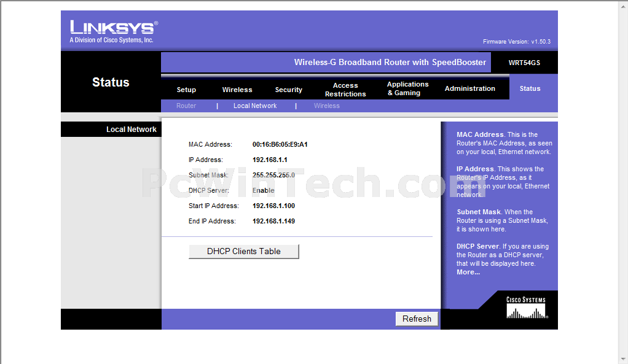Open the More... help link

tap(468, 272)
